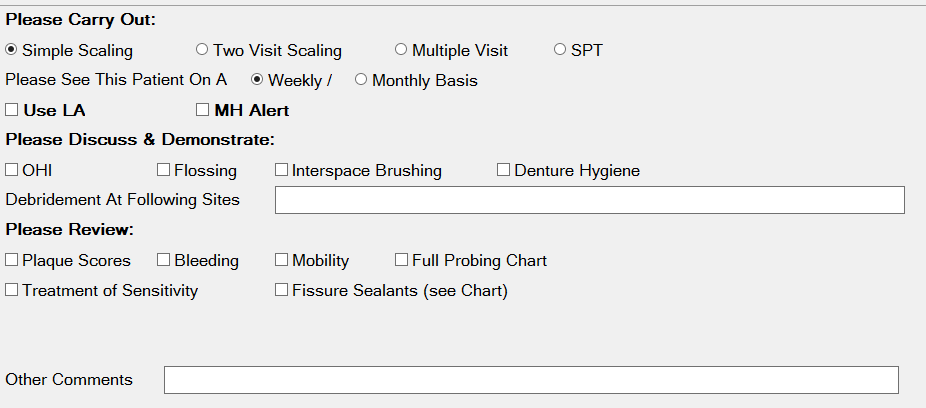Choose the Monthly Basis radio button
Image resolution: width=926 pixels, height=408 pixels.
361,80
